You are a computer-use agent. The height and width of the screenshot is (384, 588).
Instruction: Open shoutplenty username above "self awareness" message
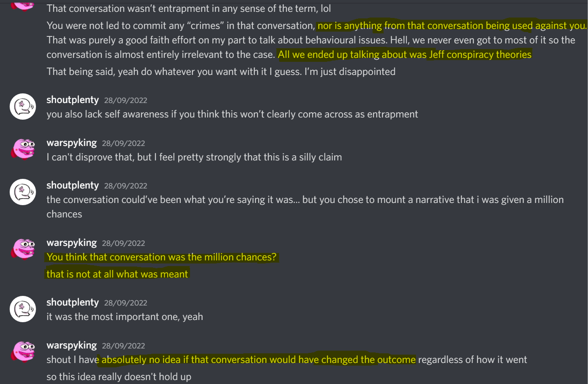point(72,100)
